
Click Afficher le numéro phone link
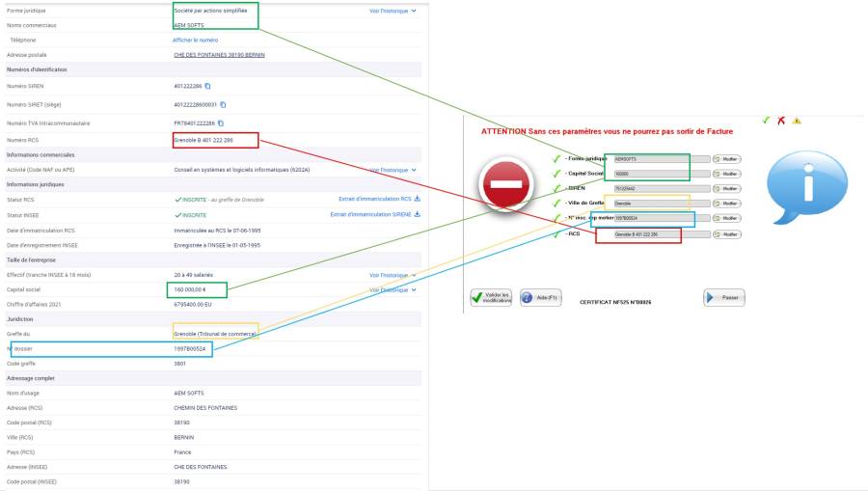(x=195, y=41)
